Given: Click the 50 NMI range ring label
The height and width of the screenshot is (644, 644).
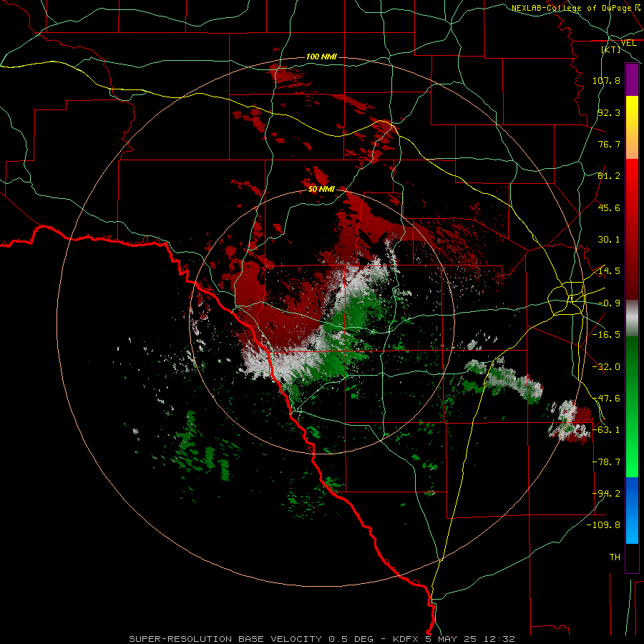Looking at the screenshot, I should [x=321, y=189].
